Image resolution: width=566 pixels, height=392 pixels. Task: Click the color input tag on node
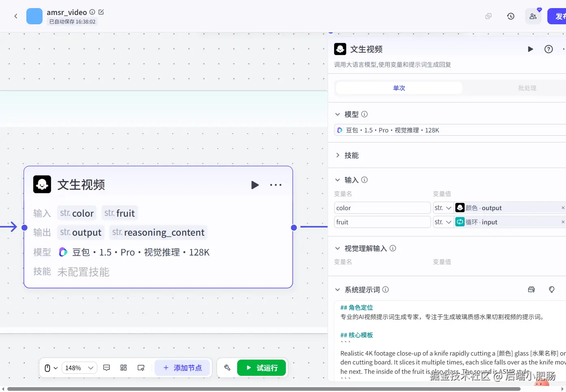tap(77, 213)
